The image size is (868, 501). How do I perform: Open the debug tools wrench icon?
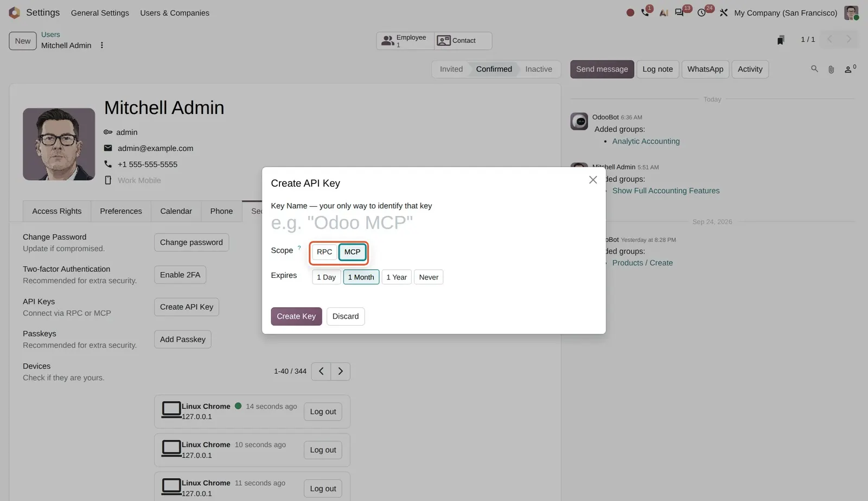[x=724, y=12]
